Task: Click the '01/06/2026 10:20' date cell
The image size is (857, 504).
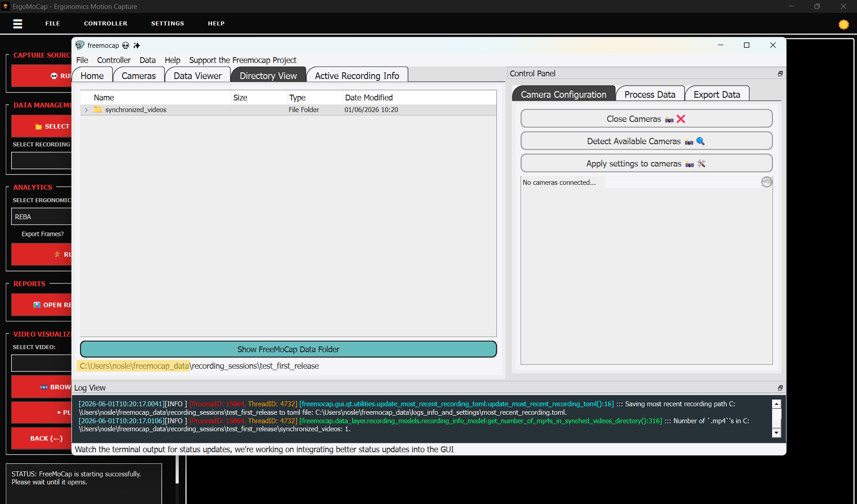Action: (371, 110)
